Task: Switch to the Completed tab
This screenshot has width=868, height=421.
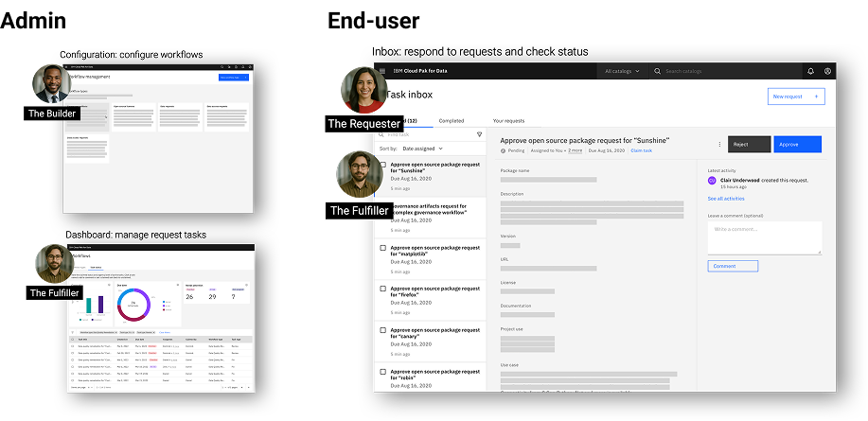Action: click(x=452, y=120)
